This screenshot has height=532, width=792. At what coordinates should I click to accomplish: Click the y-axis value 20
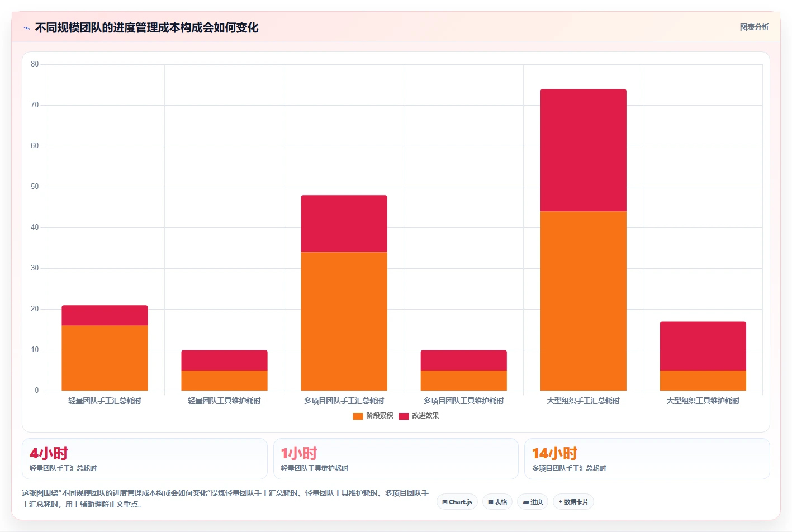click(35, 309)
